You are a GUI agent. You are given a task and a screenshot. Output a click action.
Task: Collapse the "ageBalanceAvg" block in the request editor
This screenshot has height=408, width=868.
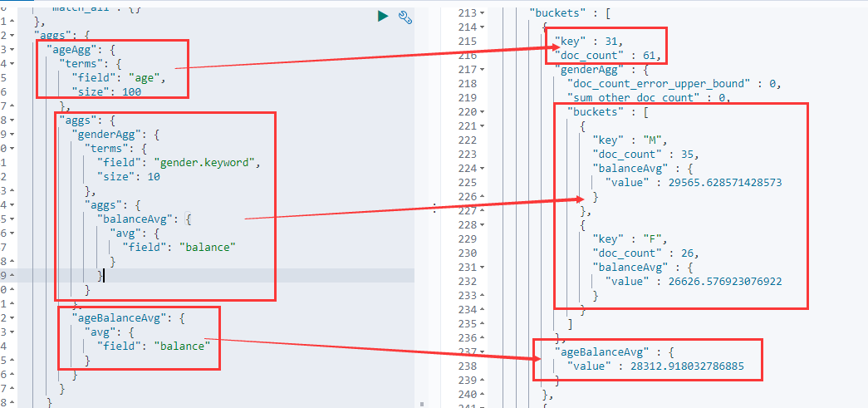click(x=12, y=317)
